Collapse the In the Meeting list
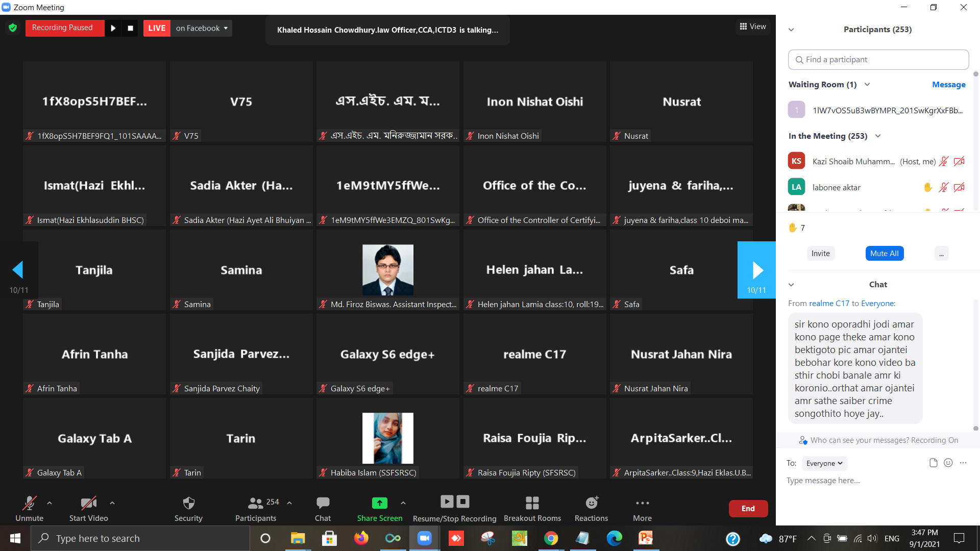This screenshot has height=551, width=980. [x=878, y=136]
